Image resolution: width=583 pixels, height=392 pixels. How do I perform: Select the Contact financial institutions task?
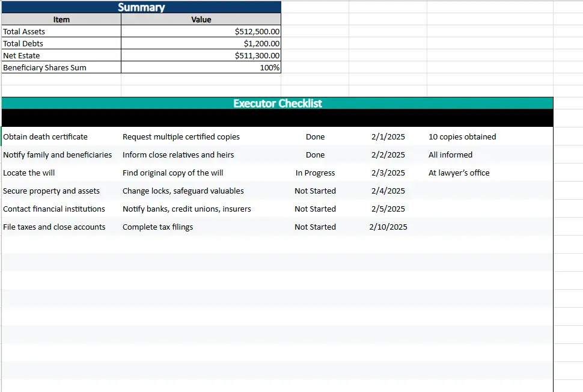(x=54, y=209)
